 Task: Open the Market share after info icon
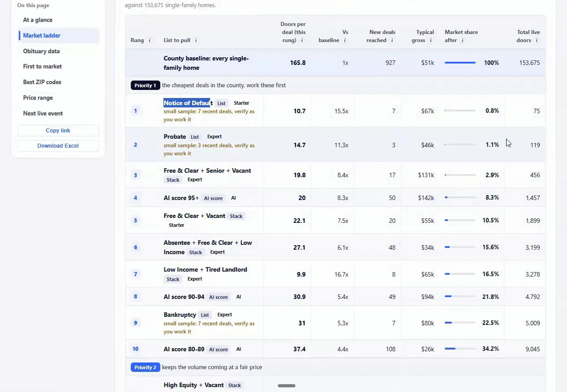point(462,40)
